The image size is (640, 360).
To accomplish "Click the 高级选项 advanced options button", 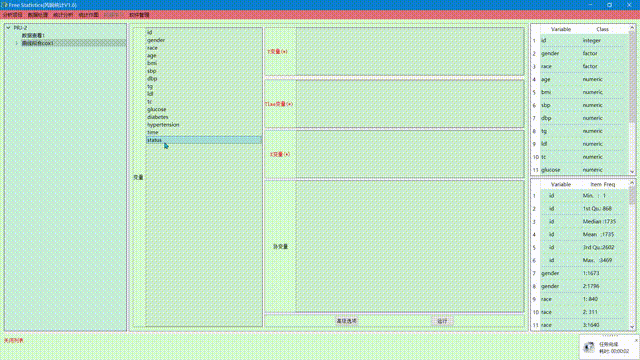I will (347, 321).
